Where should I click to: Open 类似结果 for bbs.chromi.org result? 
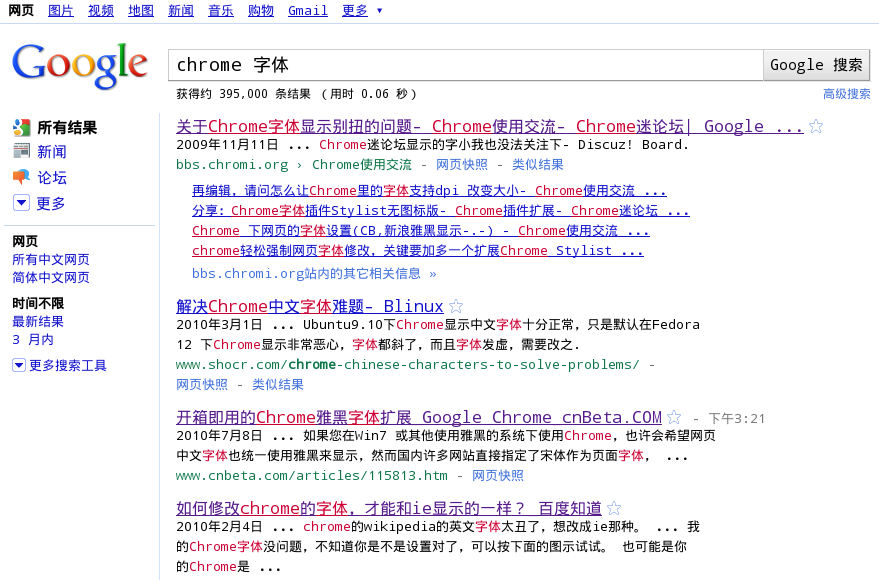point(538,165)
